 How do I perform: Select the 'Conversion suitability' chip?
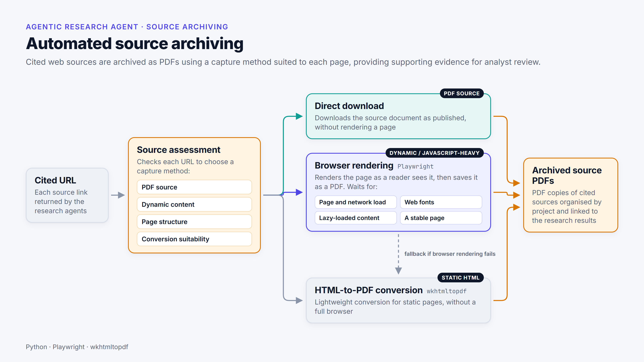coord(194,239)
